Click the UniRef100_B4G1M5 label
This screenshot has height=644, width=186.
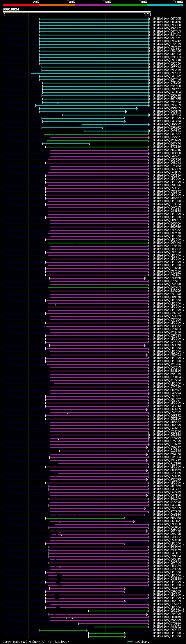pyautogui.click(x=167, y=111)
